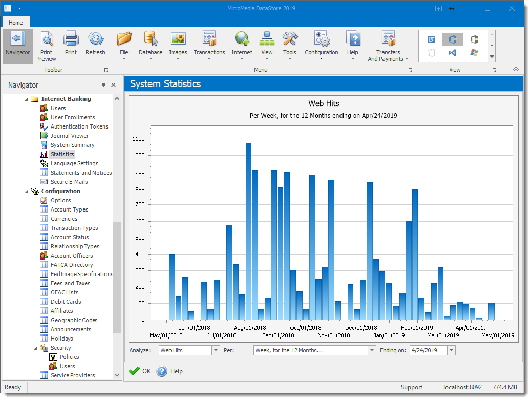
Task: Collapse the Configuration tree node
Action: (x=27, y=192)
